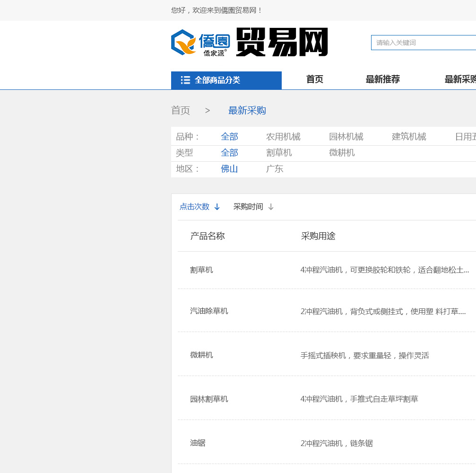Viewport: 476px width, 473px height.
Task: Choose 广东 in the 地区 filter
Action: 275,169
